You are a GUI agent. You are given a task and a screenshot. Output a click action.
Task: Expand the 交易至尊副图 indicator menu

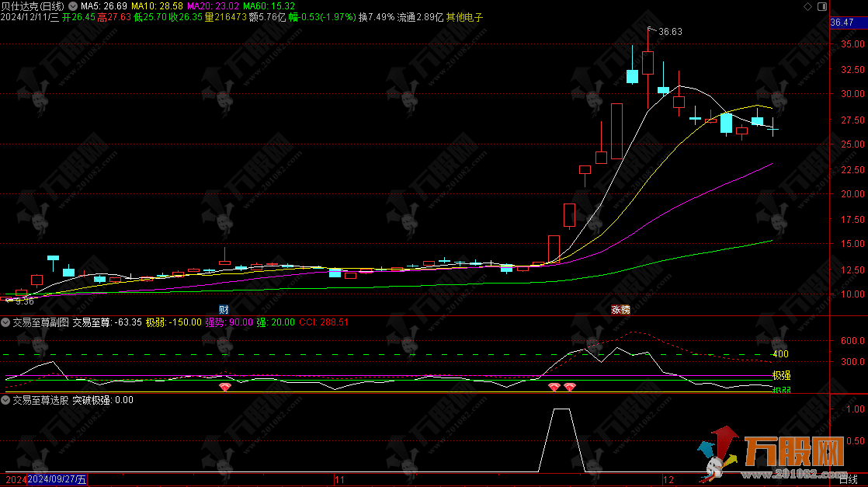coord(5,322)
